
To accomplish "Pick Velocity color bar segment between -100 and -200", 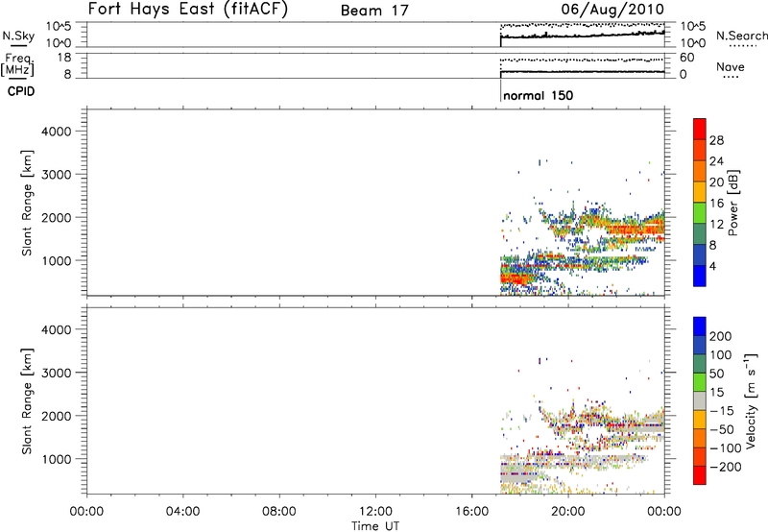I will click(700, 456).
